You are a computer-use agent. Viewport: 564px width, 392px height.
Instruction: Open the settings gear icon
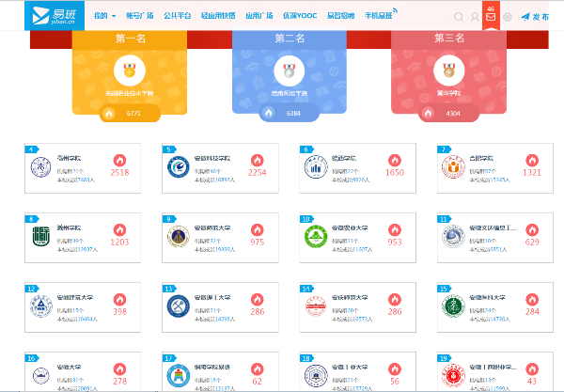click(x=508, y=17)
